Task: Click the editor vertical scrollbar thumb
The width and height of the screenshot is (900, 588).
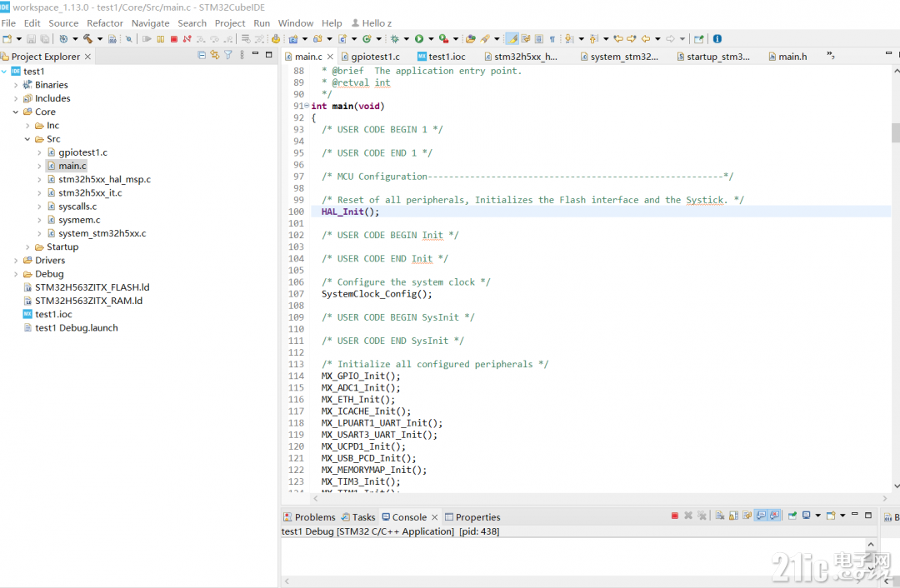Action: point(895,132)
